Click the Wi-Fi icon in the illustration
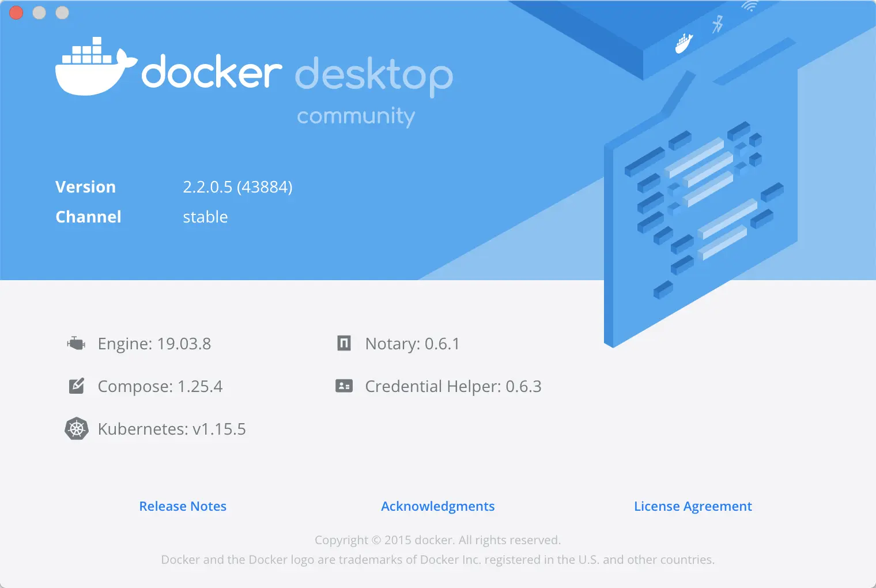Screen dimensions: 876x588 click(x=750, y=6)
